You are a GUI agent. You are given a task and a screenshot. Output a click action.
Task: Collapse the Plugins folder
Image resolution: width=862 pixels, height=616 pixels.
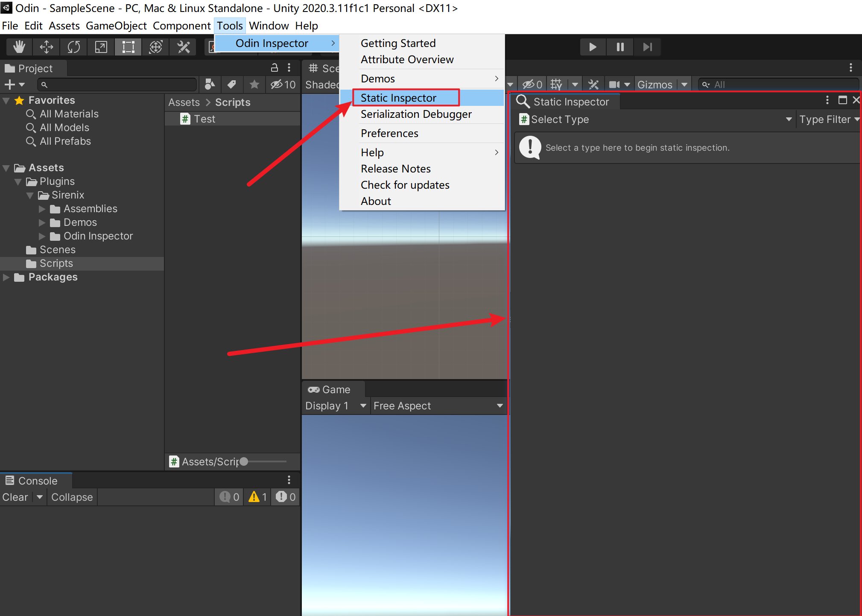pyautogui.click(x=18, y=182)
